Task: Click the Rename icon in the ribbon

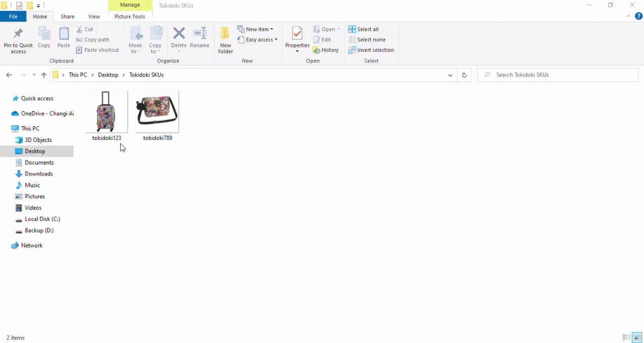Action: (x=200, y=35)
